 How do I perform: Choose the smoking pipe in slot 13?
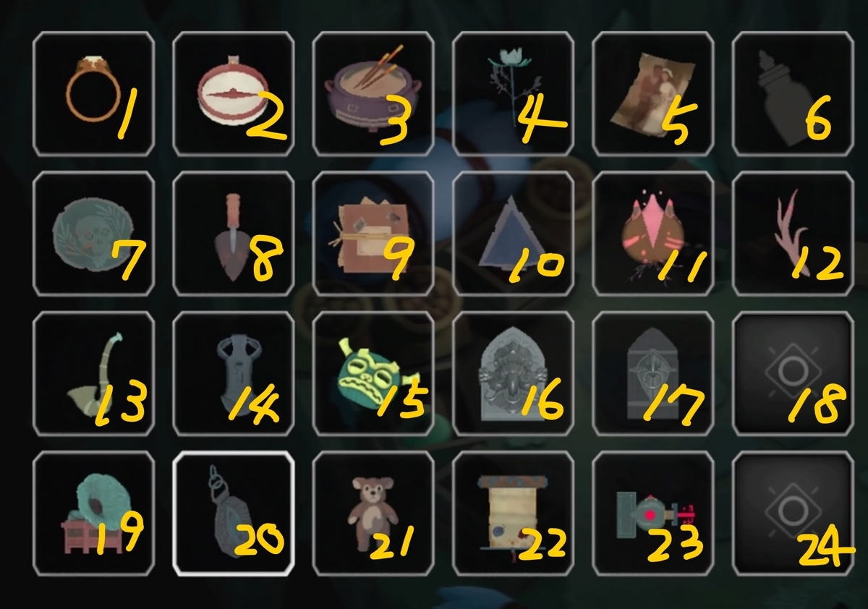pos(94,373)
